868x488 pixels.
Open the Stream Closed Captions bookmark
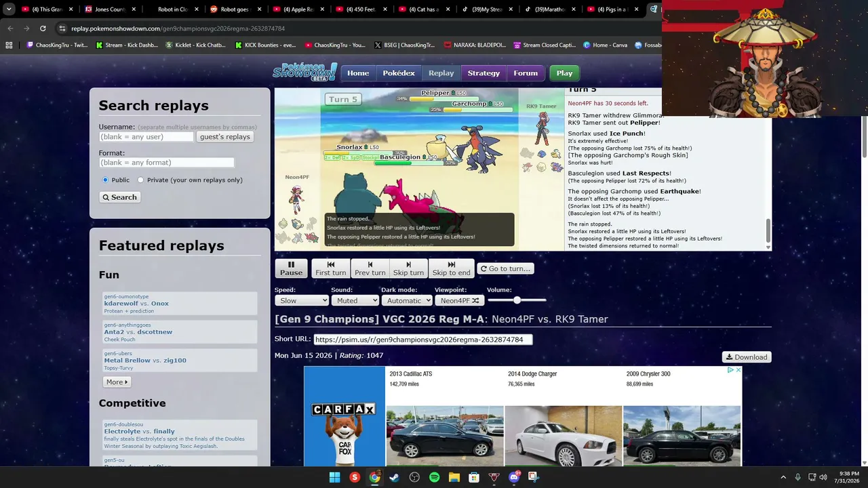[x=545, y=45]
